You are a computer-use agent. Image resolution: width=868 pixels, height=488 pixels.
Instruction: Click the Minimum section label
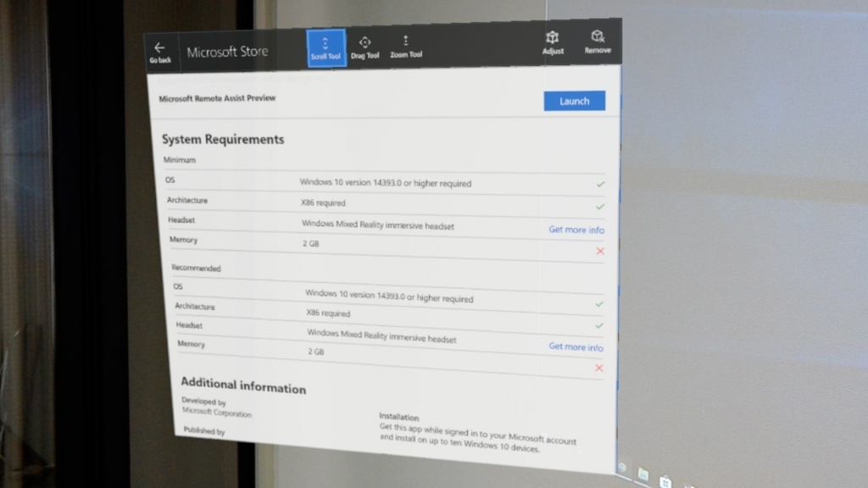180,160
